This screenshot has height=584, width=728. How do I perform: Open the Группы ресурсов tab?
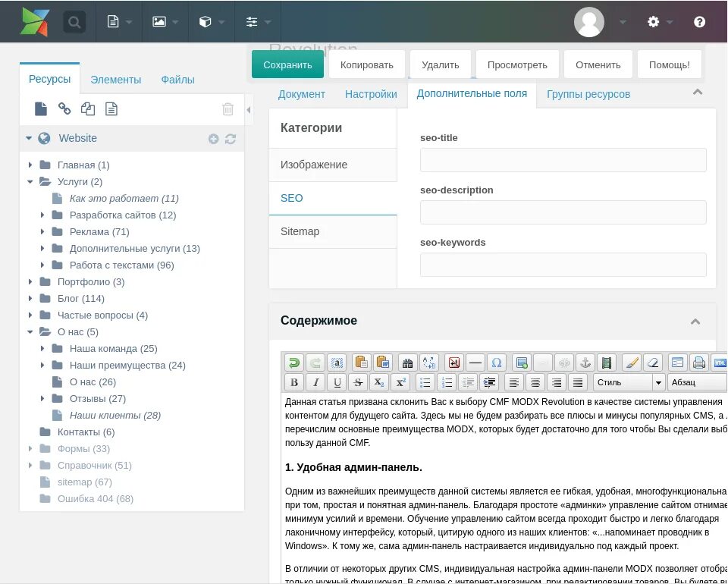(588, 94)
